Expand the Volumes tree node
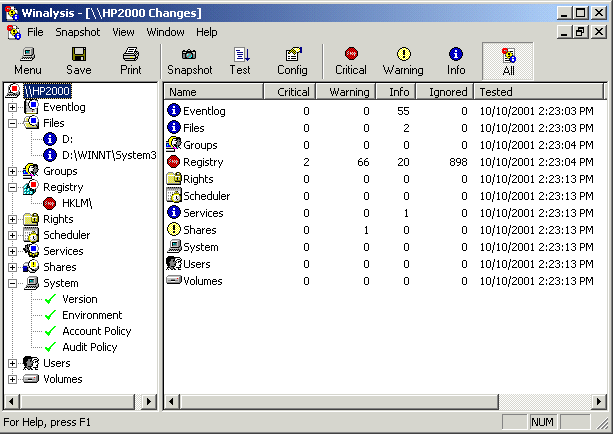This screenshot has height=434, width=613. pyautogui.click(x=13, y=379)
